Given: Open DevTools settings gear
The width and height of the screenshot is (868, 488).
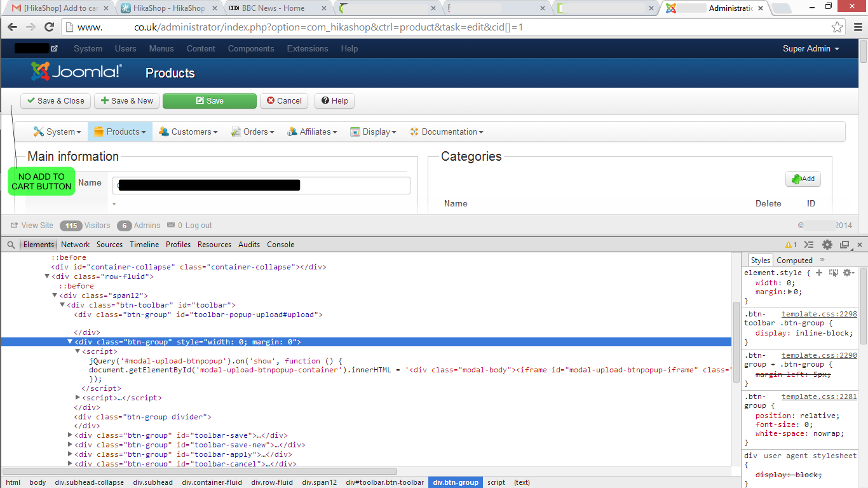Looking at the screenshot, I should pos(827,245).
